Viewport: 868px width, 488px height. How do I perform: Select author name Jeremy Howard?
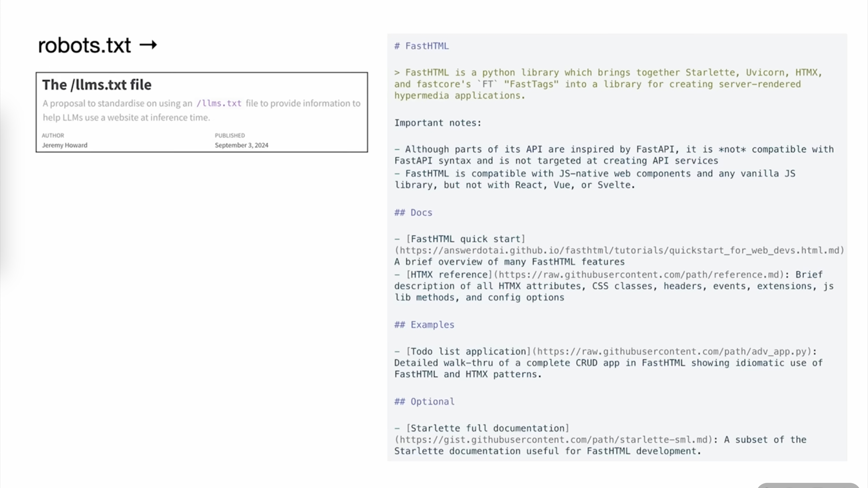click(x=64, y=145)
